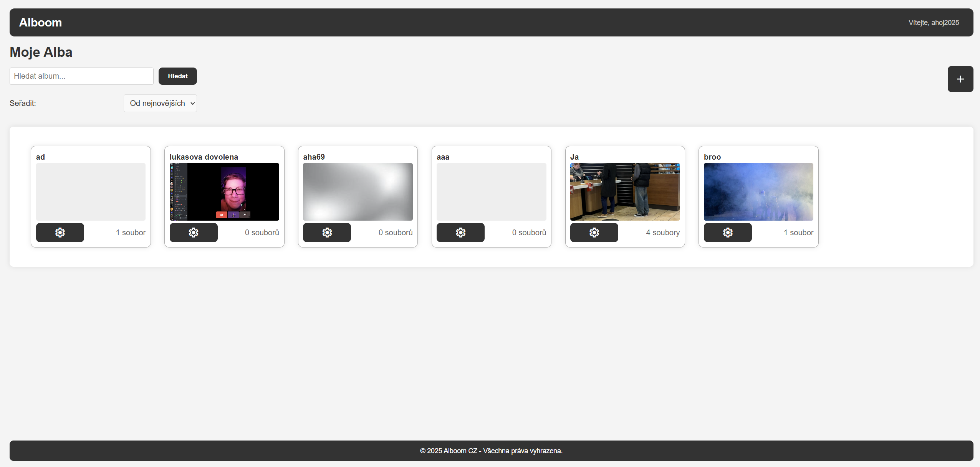Click the "4 soubory" file count label
This screenshot has width=980, height=467.
(x=662, y=232)
